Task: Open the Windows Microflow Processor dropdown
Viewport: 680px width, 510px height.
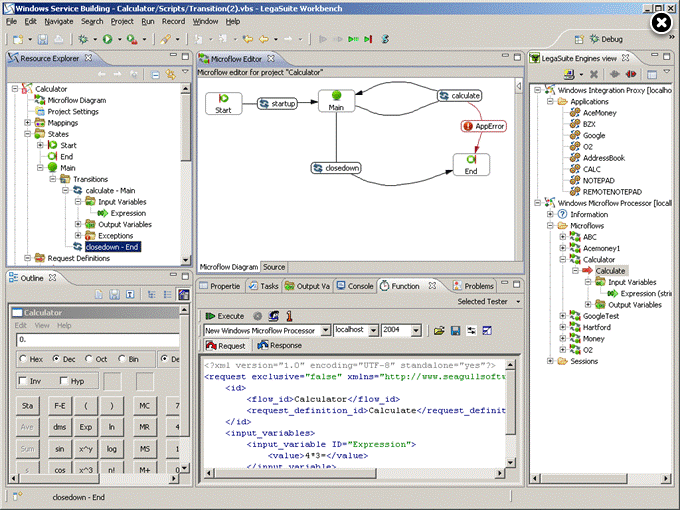Action: point(326,330)
